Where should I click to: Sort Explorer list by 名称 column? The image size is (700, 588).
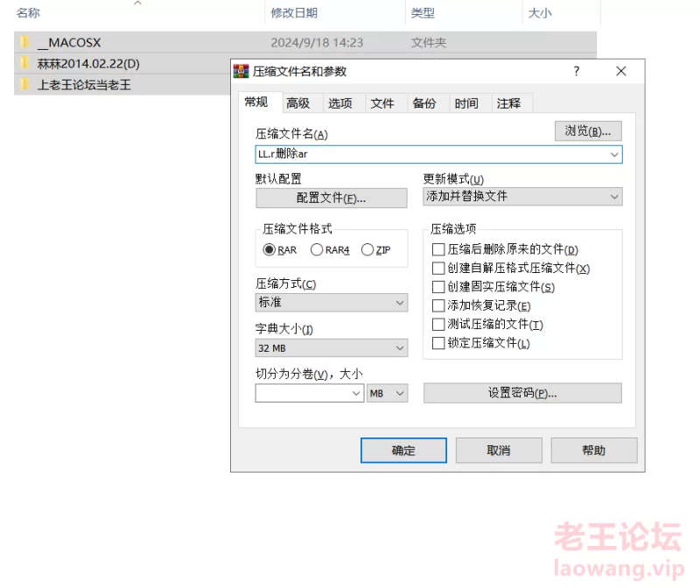[28, 13]
